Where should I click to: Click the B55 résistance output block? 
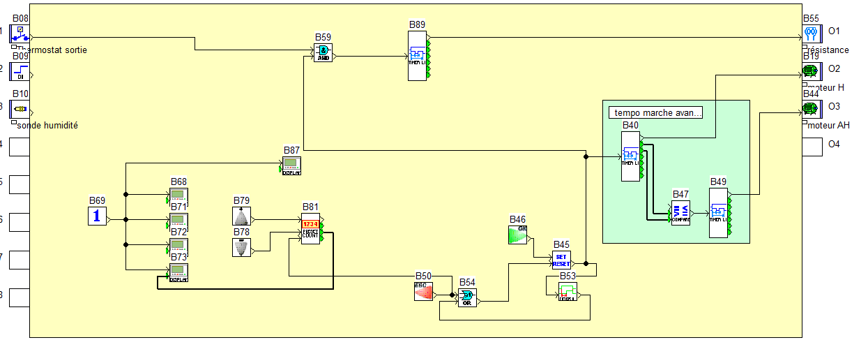[x=811, y=33]
